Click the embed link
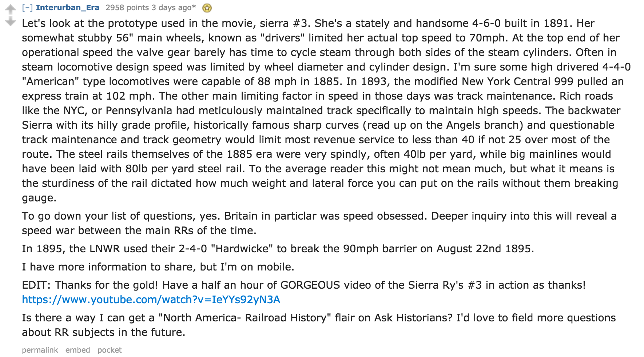The height and width of the screenshot is (357, 644). (77, 350)
